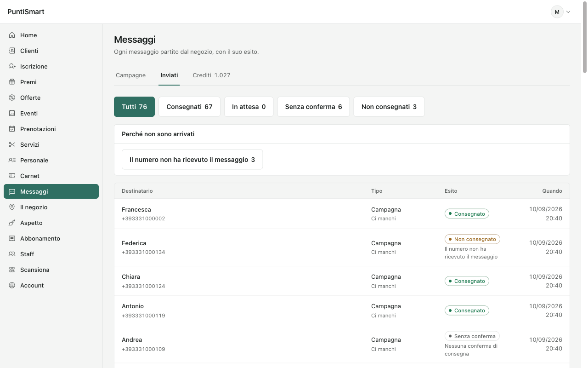The width and height of the screenshot is (588, 368).
Task: Click phone number +393331000109
Action: coord(143,349)
